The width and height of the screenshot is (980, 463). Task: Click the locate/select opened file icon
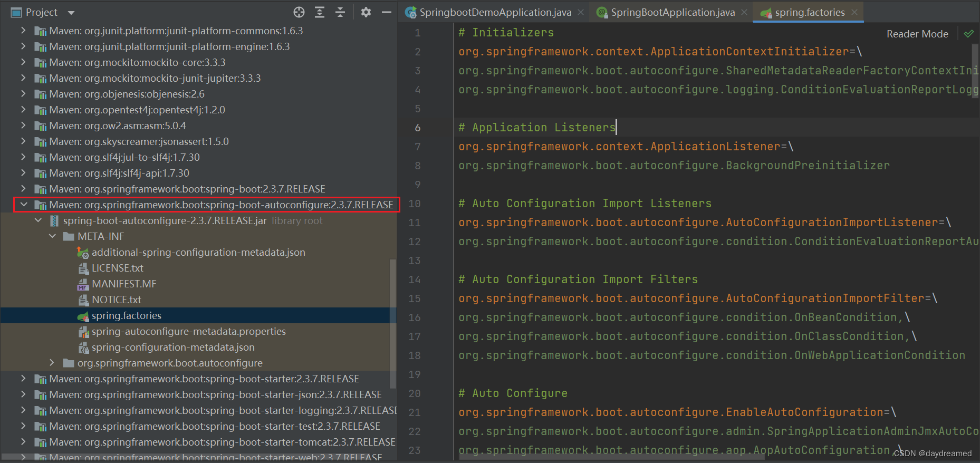299,12
